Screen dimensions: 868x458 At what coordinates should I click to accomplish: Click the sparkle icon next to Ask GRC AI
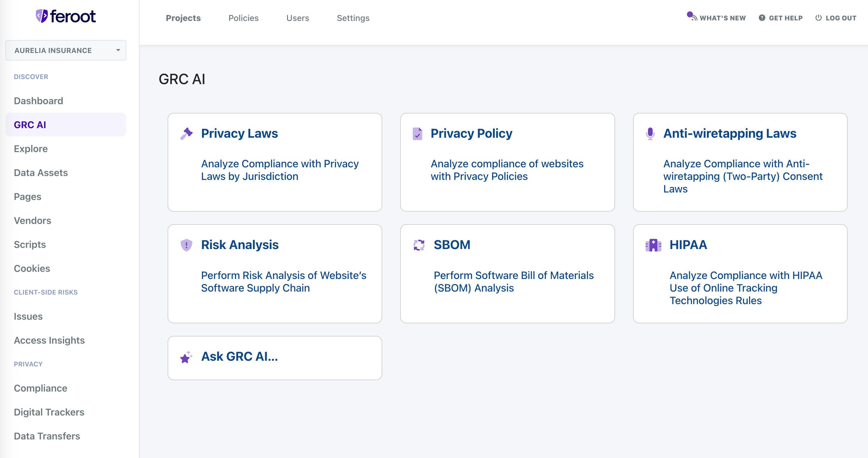(x=186, y=357)
